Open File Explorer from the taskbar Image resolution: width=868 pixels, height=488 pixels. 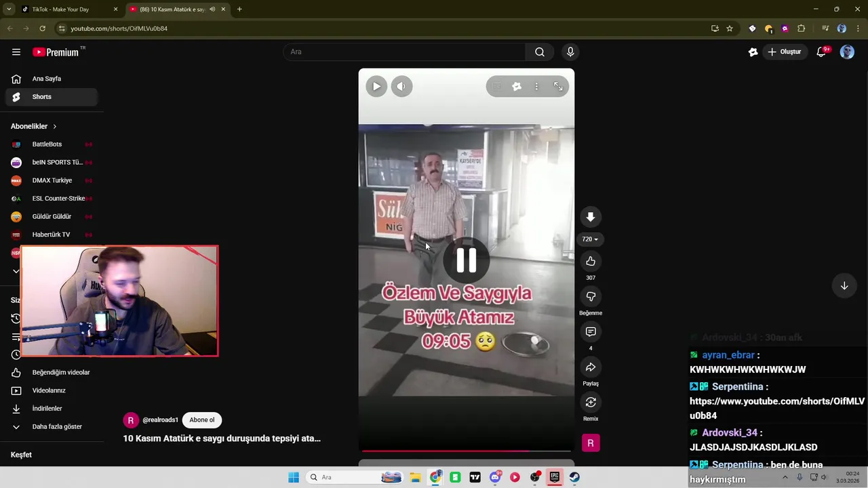coord(415,477)
